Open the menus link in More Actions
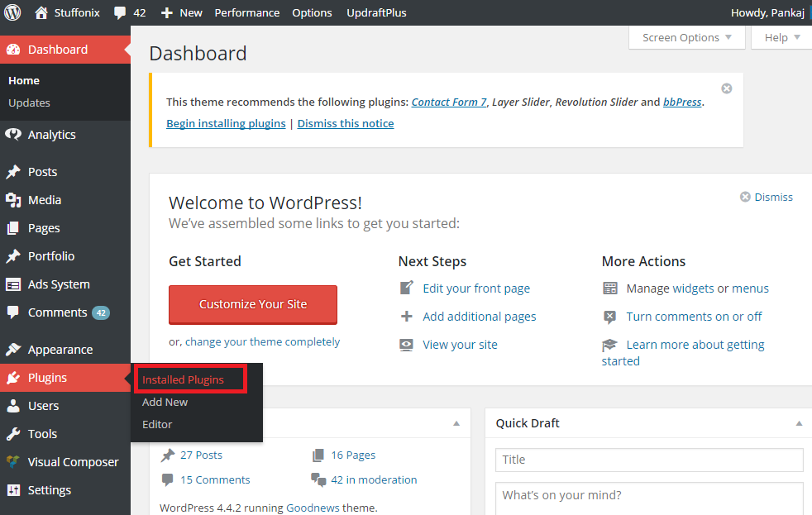812x515 pixels. coord(750,288)
